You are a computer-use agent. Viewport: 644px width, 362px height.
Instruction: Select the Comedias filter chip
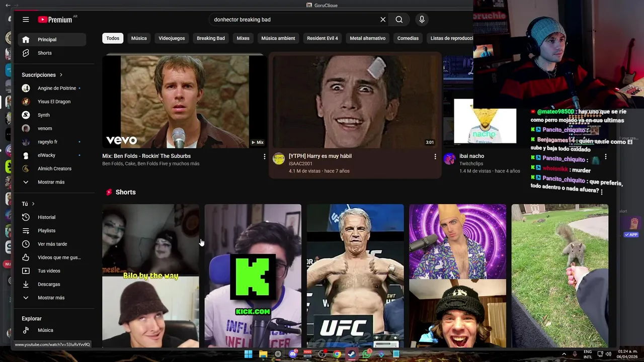408,38
